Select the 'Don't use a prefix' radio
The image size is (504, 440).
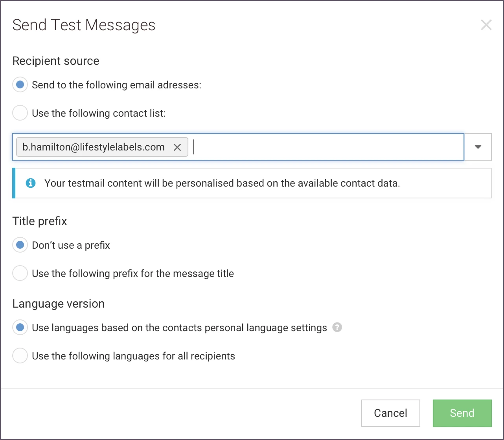20,245
